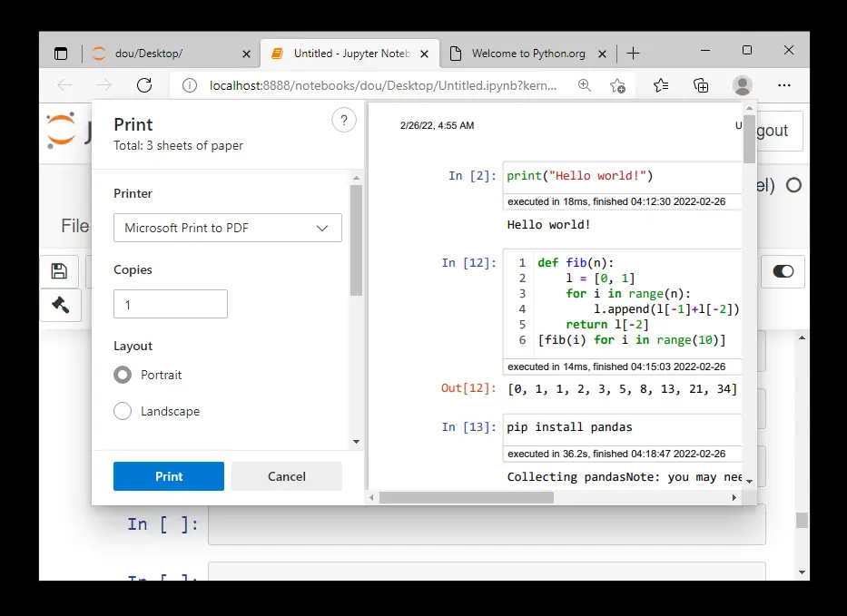Open the Favorites star list icon
This screenshot has height=616, width=847.
click(x=660, y=85)
